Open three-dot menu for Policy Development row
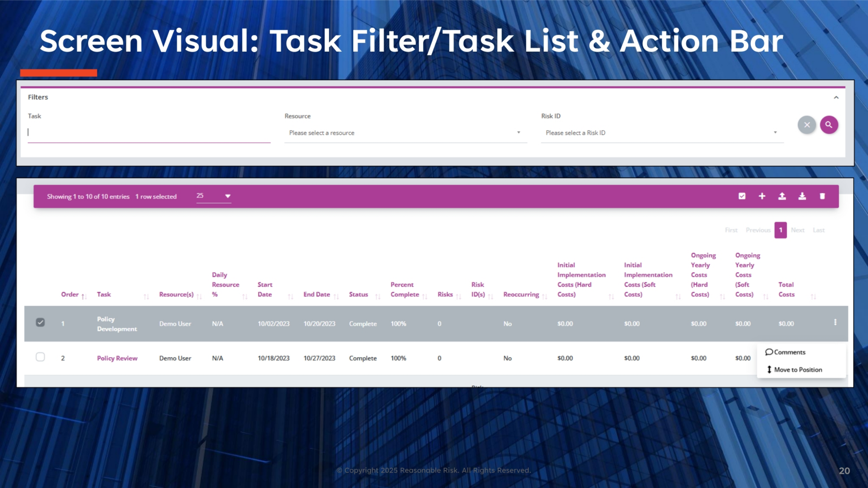 point(835,322)
